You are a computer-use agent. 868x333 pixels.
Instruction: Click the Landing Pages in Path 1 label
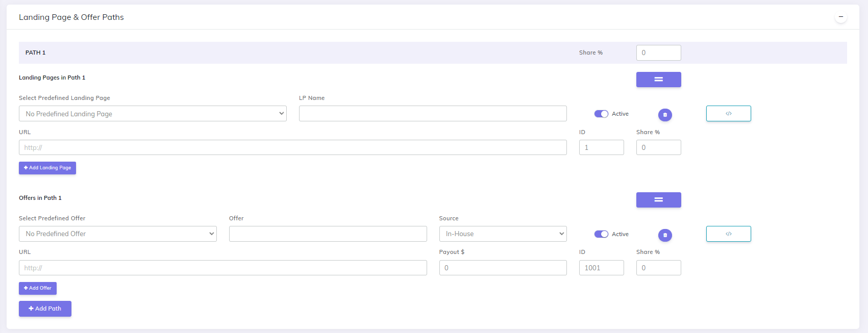tap(52, 78)
